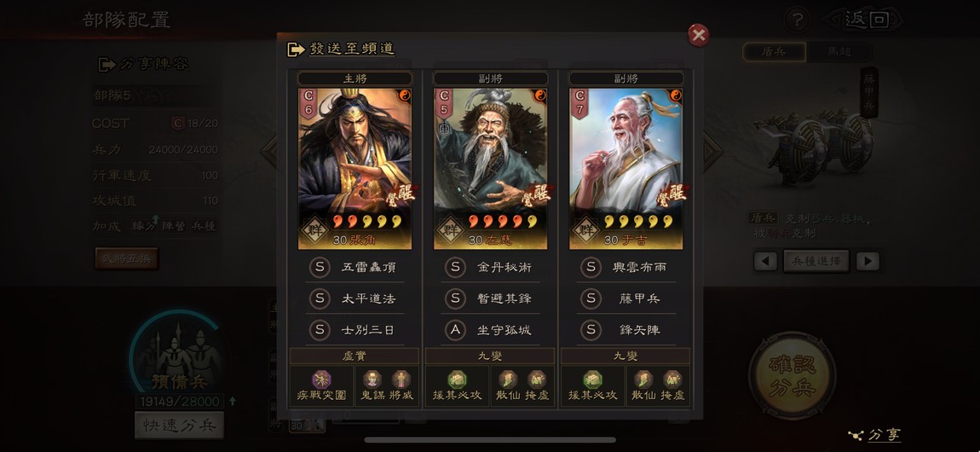Click next troop type right arrow

pos(868,261)
